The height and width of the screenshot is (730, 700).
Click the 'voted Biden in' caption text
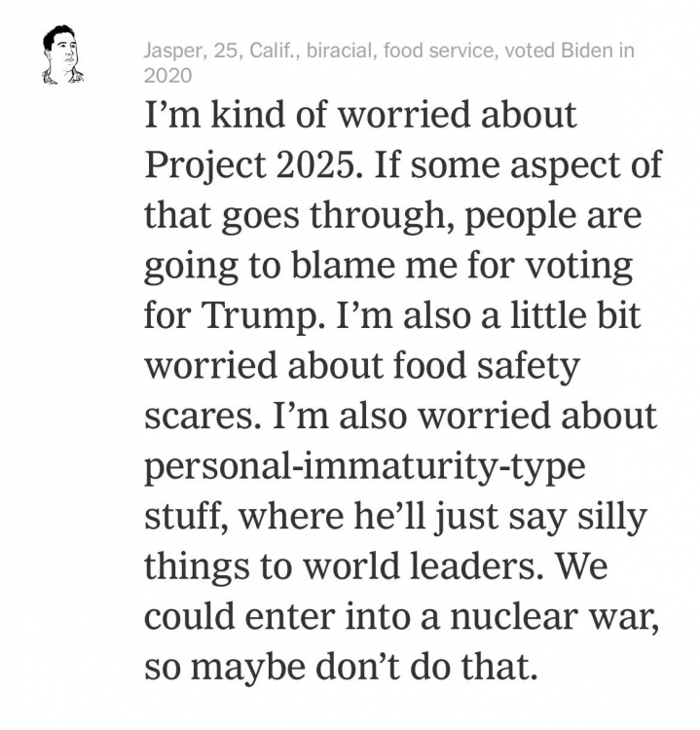click(x=559, y=51)
